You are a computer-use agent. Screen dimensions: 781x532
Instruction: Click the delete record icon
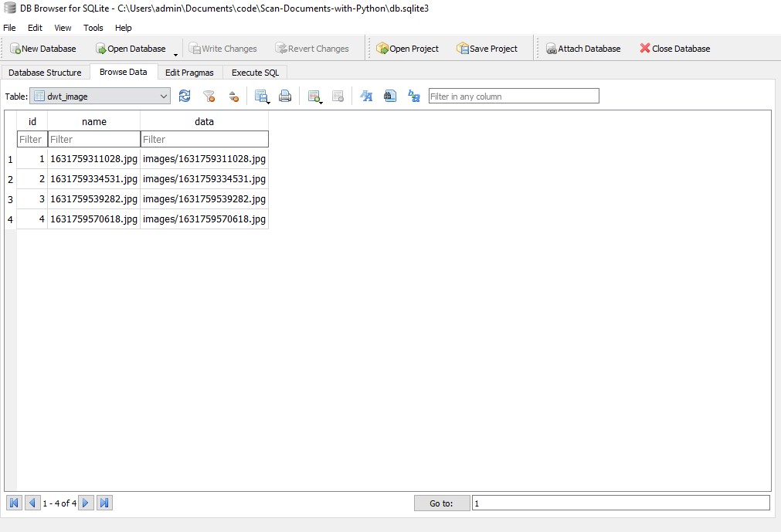pyautogui.click(x=338, y=97)
